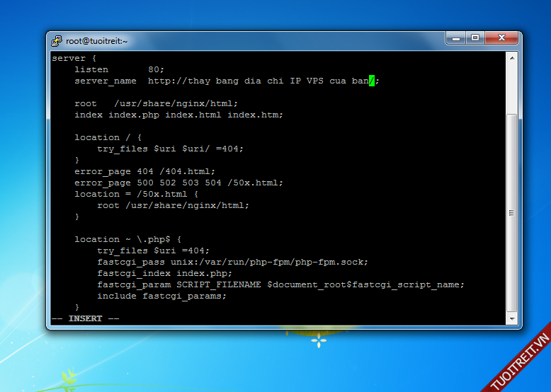
Task: Click the TUOITREIT.VN corner watermark
Action: tap(521, 362)
